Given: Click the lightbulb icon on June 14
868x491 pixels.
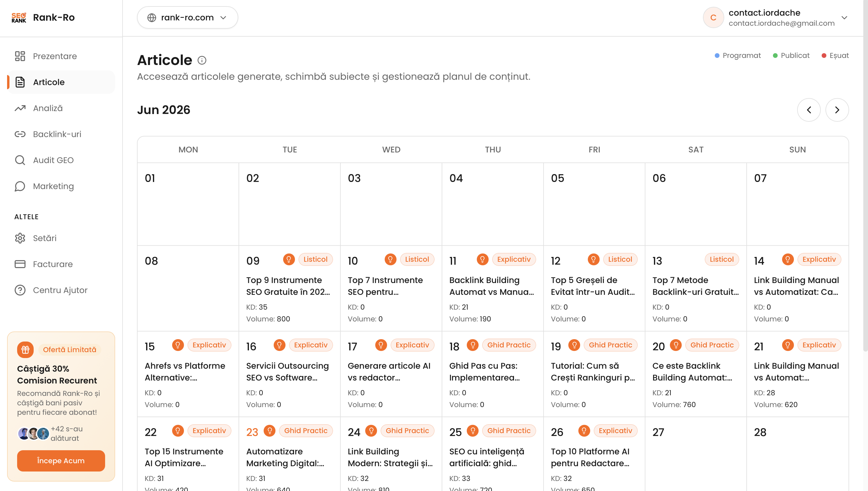Looking at the screenshot, I should [788, 259].
